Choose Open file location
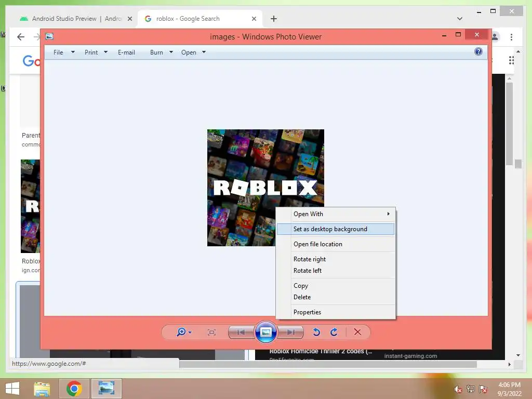 coord(336,244)
